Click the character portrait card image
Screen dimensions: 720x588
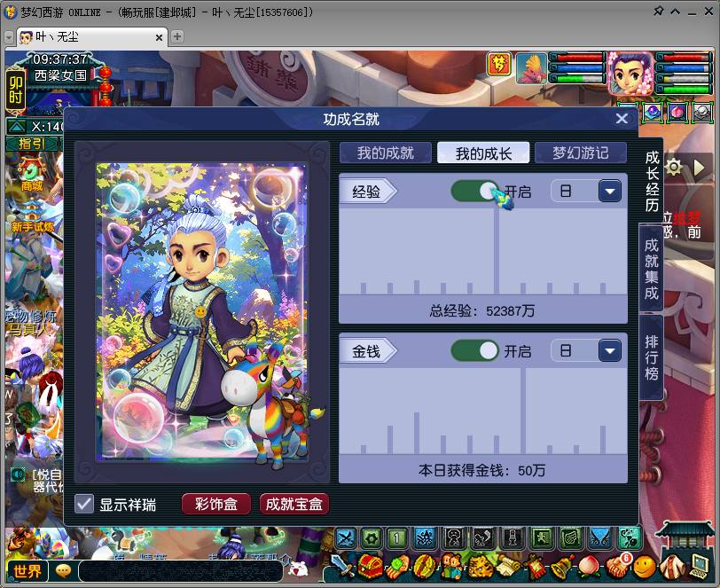coord(202,312)
